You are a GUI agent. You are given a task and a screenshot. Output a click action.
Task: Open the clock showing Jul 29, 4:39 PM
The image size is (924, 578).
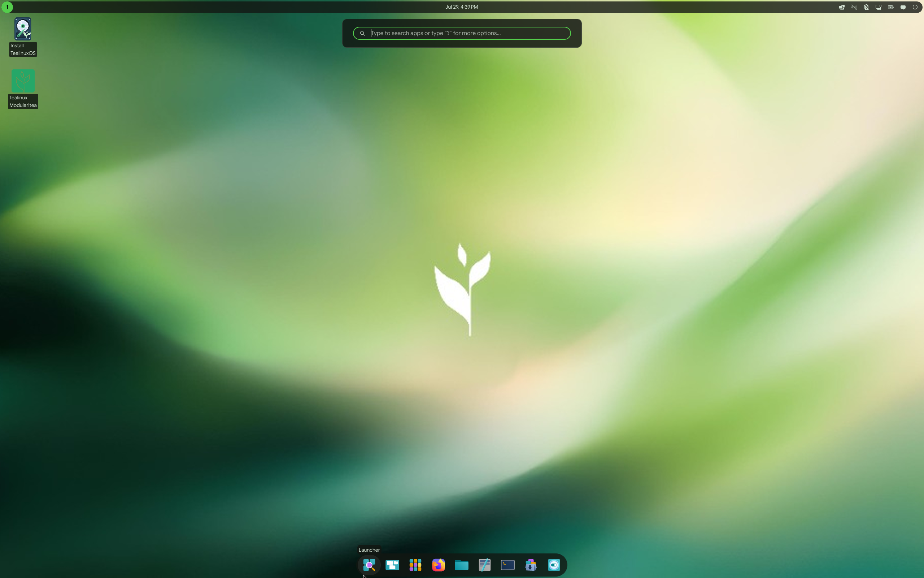[x=461, y=7]
